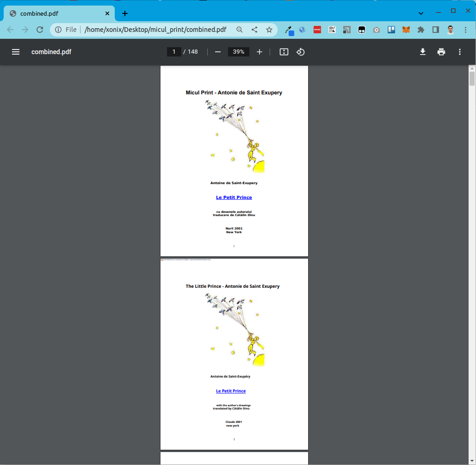The height and width of the screenshot is (465, 476).
Task: Open the black mask-face extension
Action: click(x=362, y=30)
